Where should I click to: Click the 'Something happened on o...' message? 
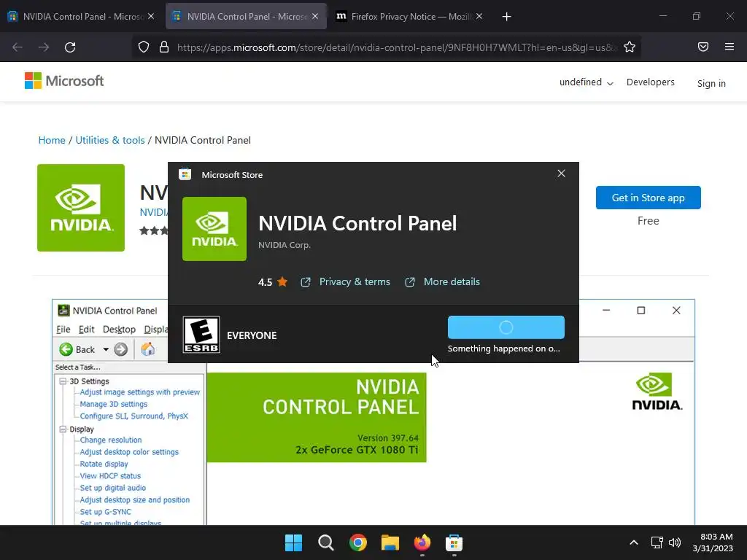pos(503,349)
